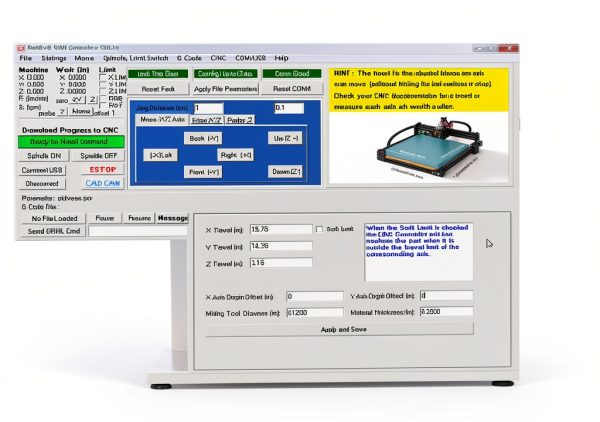Click the zero Z button

pyautogui.click(x=93, y=100)
